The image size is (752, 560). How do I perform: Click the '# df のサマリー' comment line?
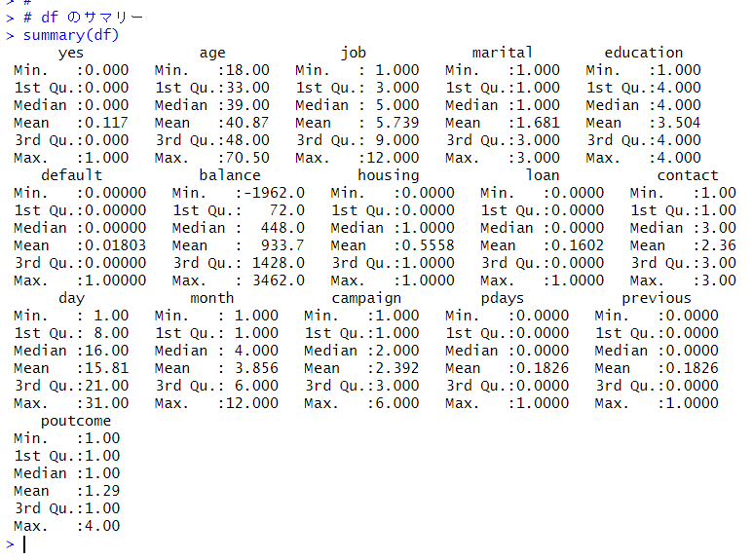tap(83, 18)
